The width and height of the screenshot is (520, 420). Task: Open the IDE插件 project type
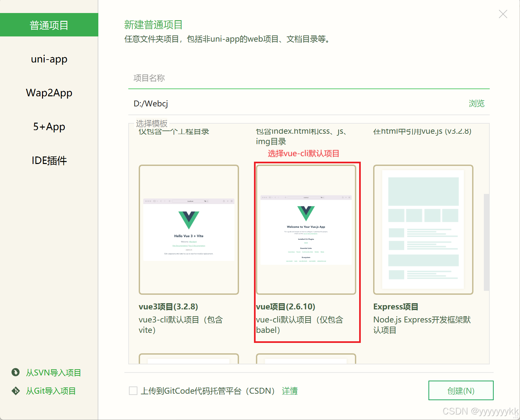point(49,160)
